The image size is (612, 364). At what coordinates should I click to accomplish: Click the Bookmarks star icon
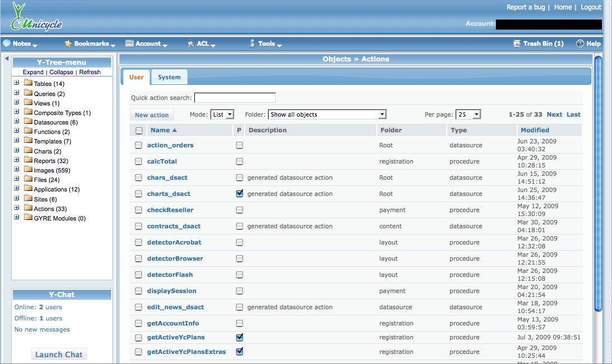pos(68,44)
